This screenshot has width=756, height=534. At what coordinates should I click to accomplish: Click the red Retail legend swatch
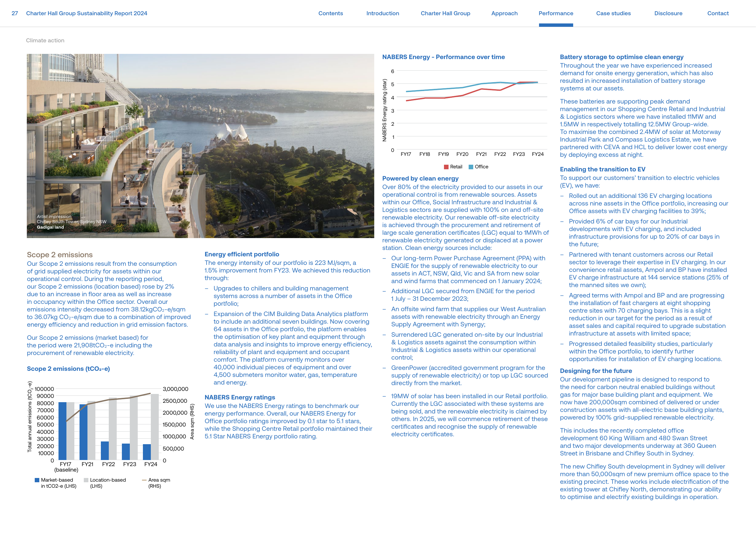[x=446, y=167]
